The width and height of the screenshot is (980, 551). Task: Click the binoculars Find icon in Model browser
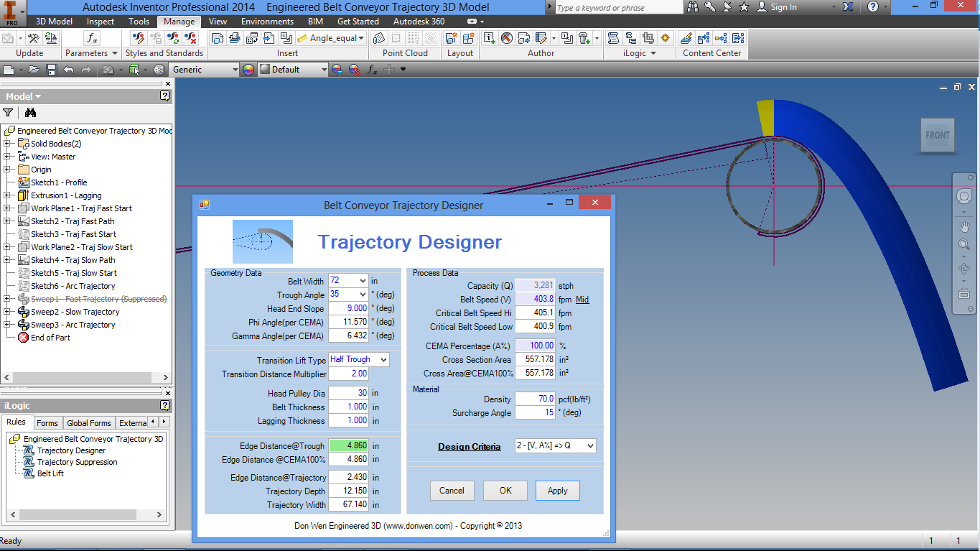click(30, 113)
